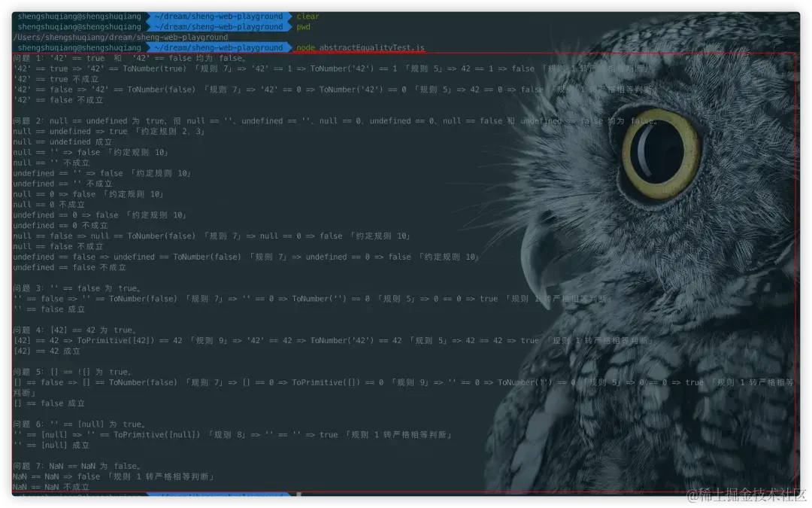This screenshot has height=508, width=812.
Task: Click the 'node abstractEqualityTest.js' command
Action: tap(360, 47)
